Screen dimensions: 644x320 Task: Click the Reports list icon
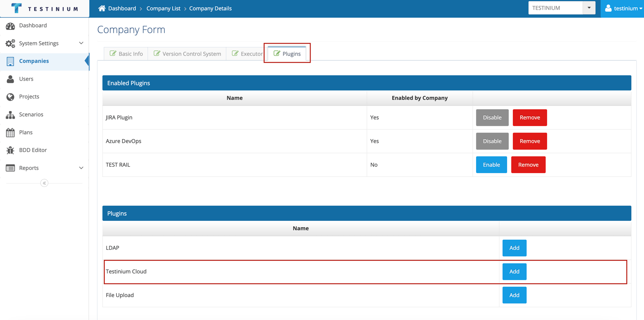(x=10, y=168)
